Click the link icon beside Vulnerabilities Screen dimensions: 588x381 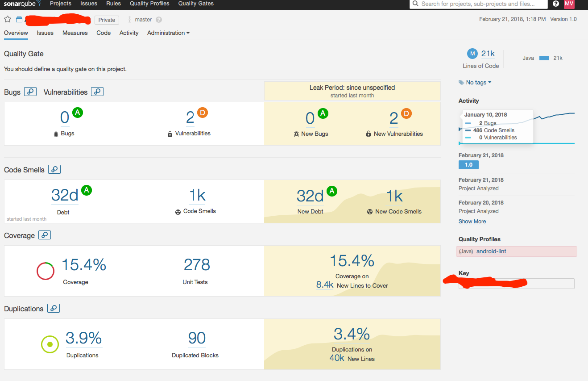point(97,92)
